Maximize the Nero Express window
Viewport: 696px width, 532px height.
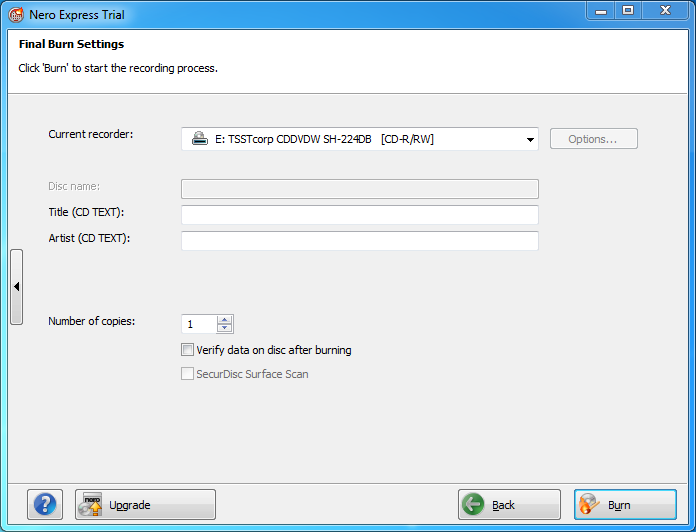point(628,11)
